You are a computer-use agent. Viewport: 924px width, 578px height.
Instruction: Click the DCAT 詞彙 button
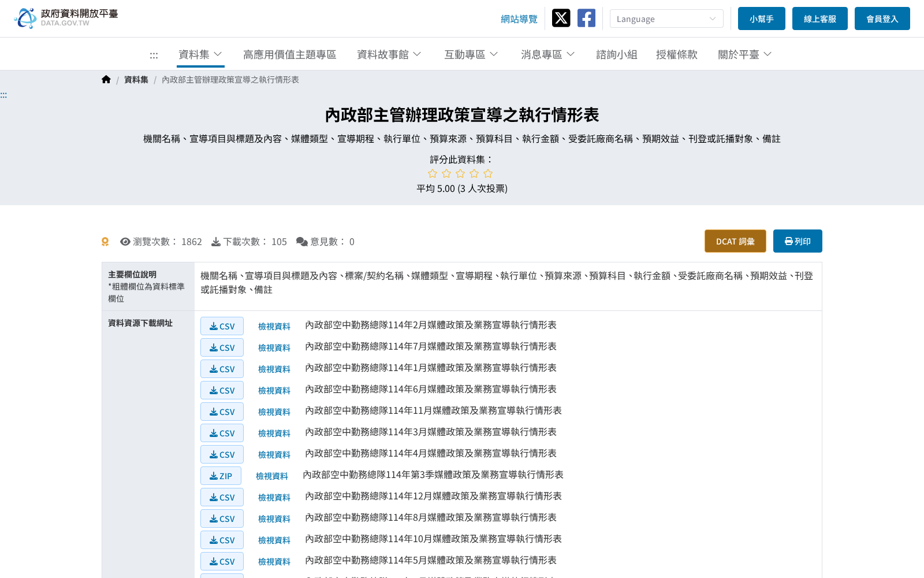[735, 241]
